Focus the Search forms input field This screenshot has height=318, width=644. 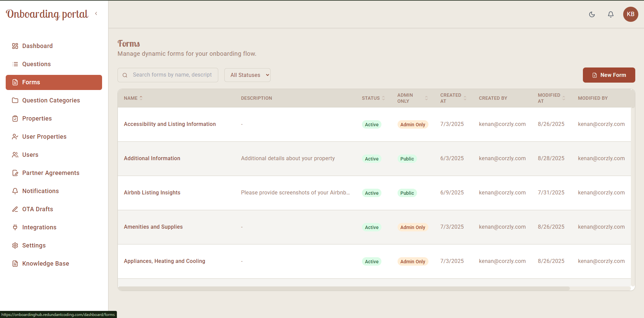pyautogui.click(x=168, y=75)
